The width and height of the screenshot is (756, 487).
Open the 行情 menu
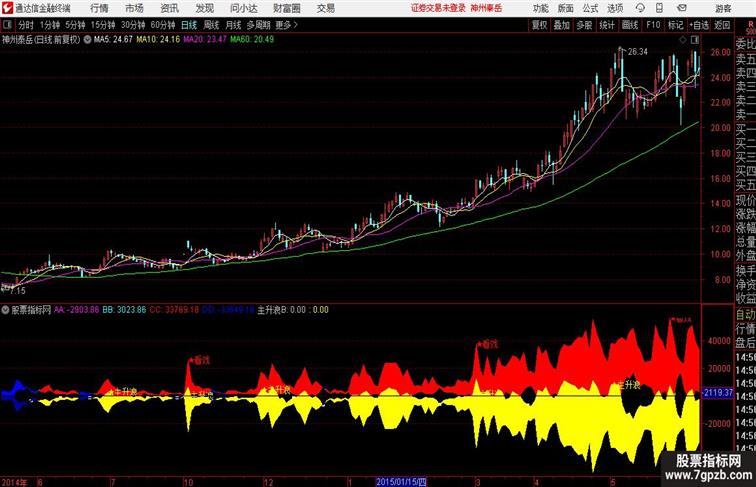(99, 8)
